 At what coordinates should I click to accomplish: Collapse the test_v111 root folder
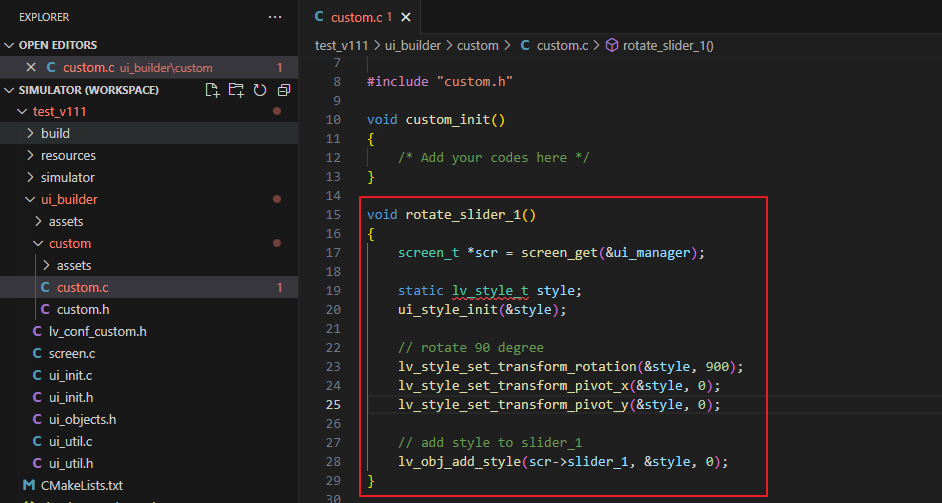pos(22,111)
